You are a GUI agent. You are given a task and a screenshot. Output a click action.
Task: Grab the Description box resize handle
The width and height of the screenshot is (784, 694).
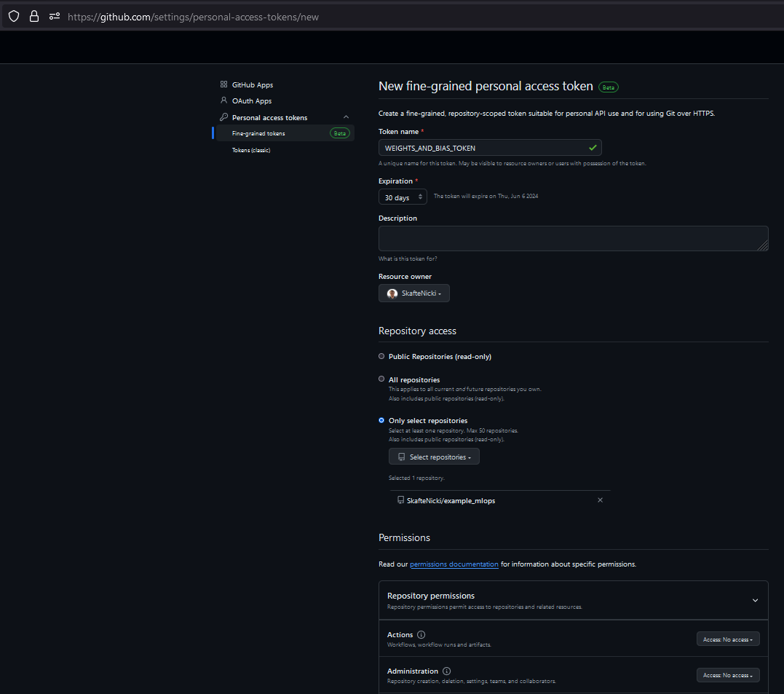point(763,245)
